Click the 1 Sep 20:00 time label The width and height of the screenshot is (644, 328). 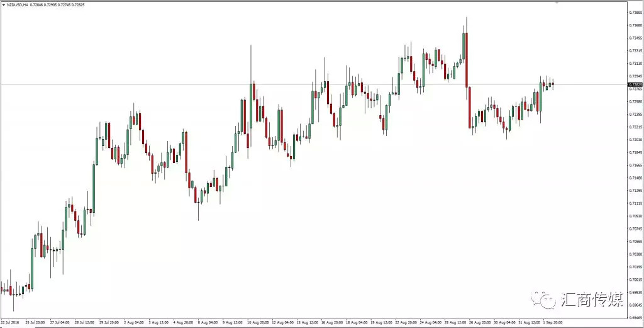click(x=552, y=322)
